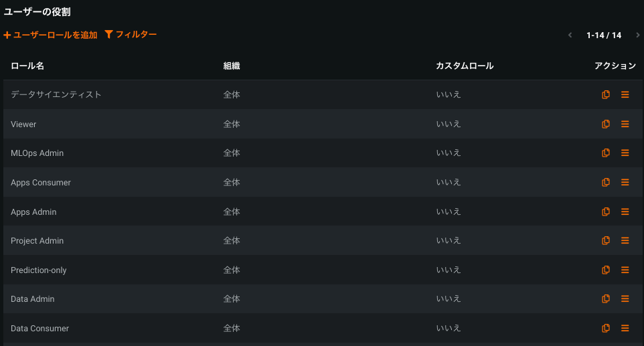Click the カスタムロール column header
This screenshot has height=346, width=644.
click(465, 66)
